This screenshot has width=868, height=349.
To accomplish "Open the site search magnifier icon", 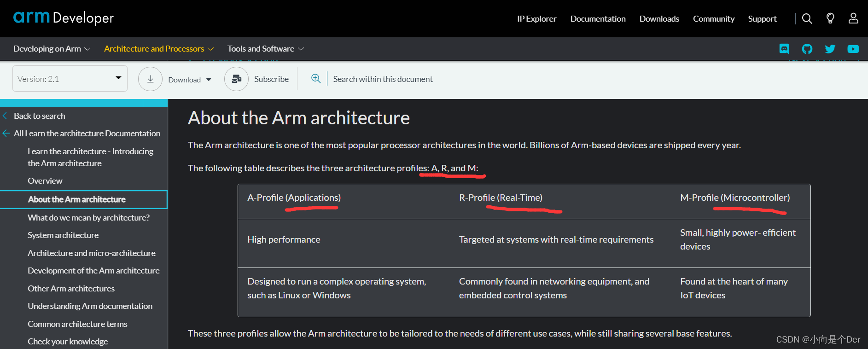I will pos(807,18).
